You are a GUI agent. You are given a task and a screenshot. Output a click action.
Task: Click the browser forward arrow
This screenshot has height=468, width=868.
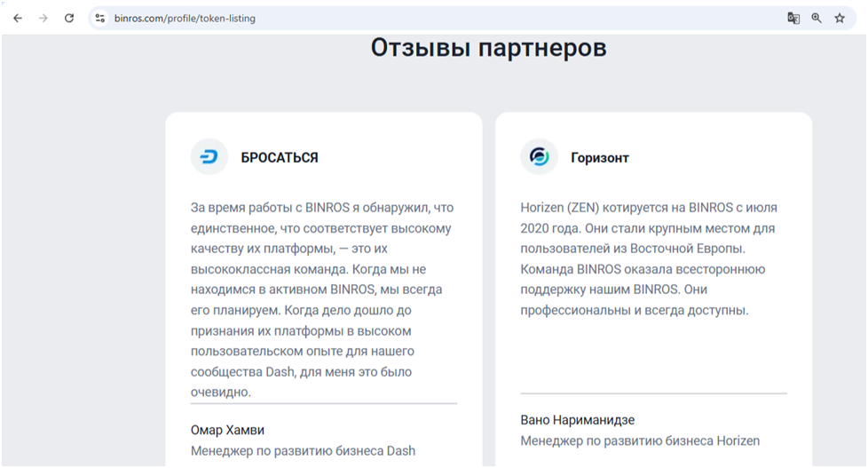tap(43, 18)
